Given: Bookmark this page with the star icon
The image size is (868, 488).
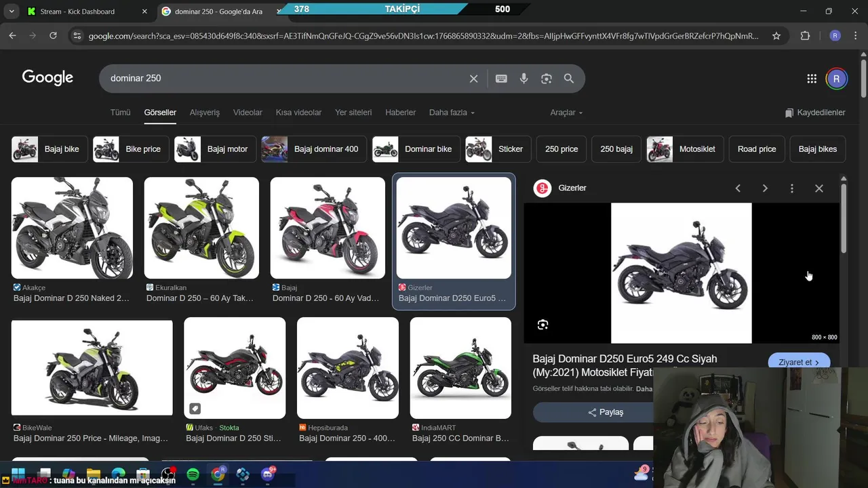Looking at the screenshot, I should click(x=776, y=36).
